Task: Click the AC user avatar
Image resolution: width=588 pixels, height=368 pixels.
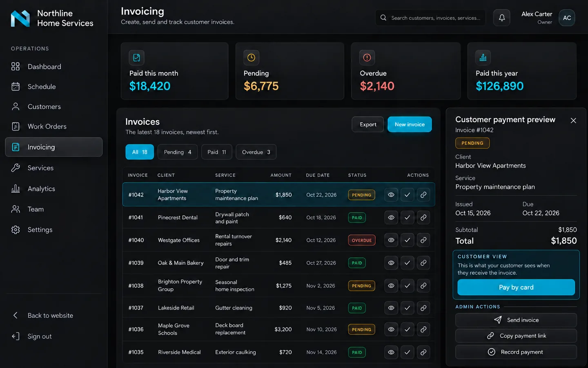Action: pos(567,18)
